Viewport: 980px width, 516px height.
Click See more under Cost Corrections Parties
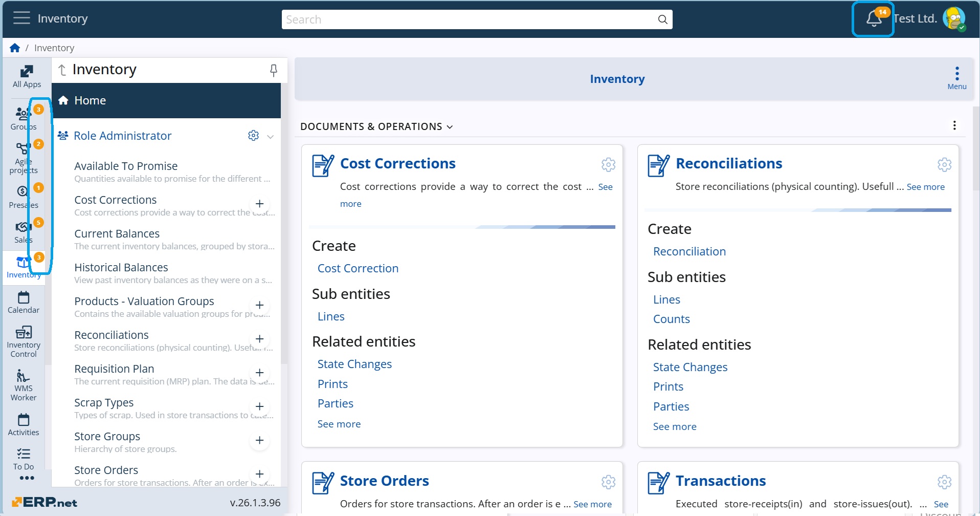(339, 424)
